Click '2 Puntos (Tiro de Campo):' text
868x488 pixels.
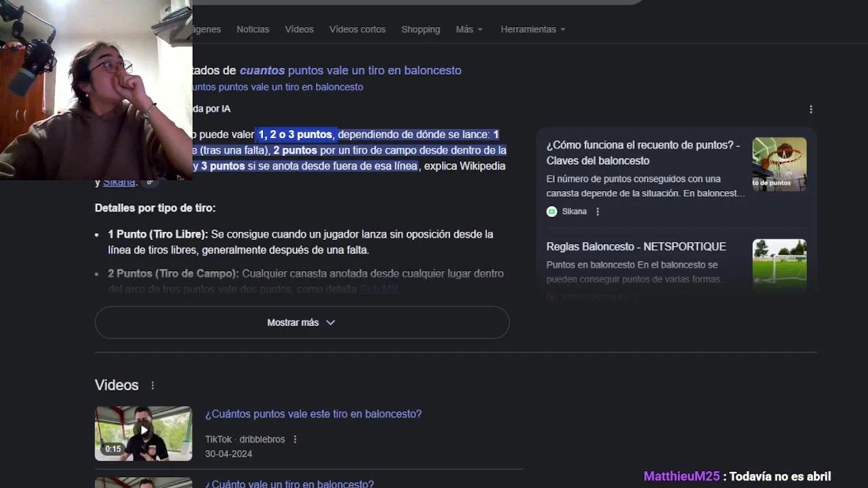[174, 273]
